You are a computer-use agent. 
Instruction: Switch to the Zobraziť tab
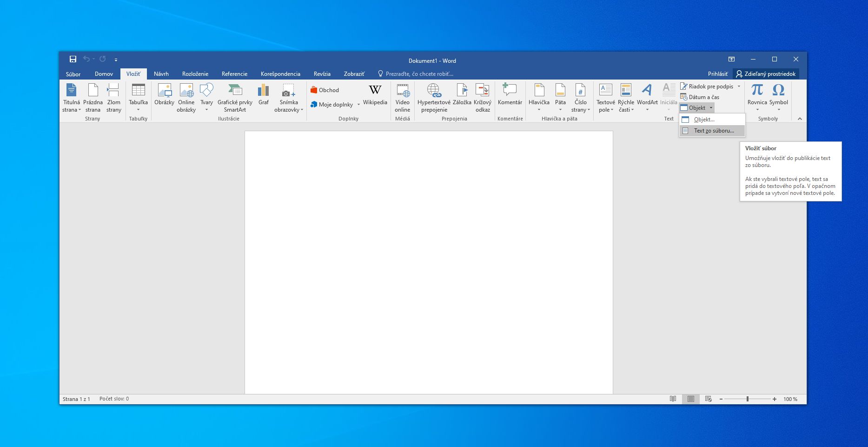point(354,74)
